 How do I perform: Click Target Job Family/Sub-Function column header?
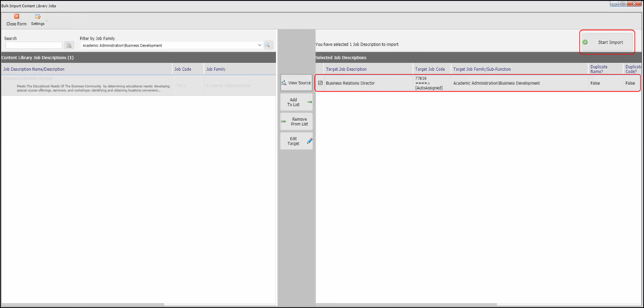(482, 69)
